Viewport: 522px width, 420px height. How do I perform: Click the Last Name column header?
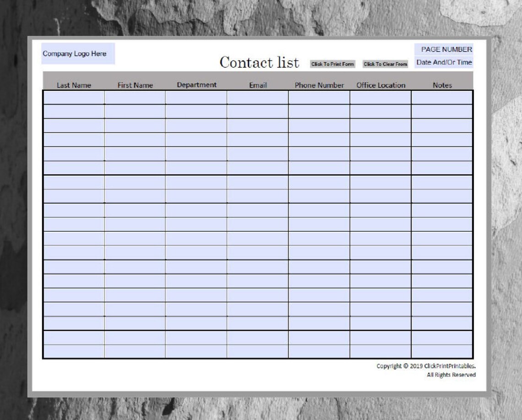tap(74, 85)
